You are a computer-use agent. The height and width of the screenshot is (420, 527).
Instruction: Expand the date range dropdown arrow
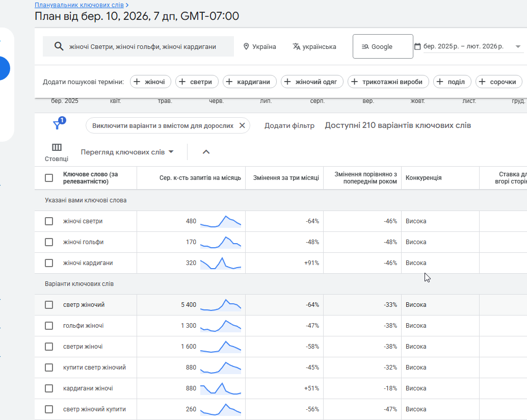tap(518, 46)
